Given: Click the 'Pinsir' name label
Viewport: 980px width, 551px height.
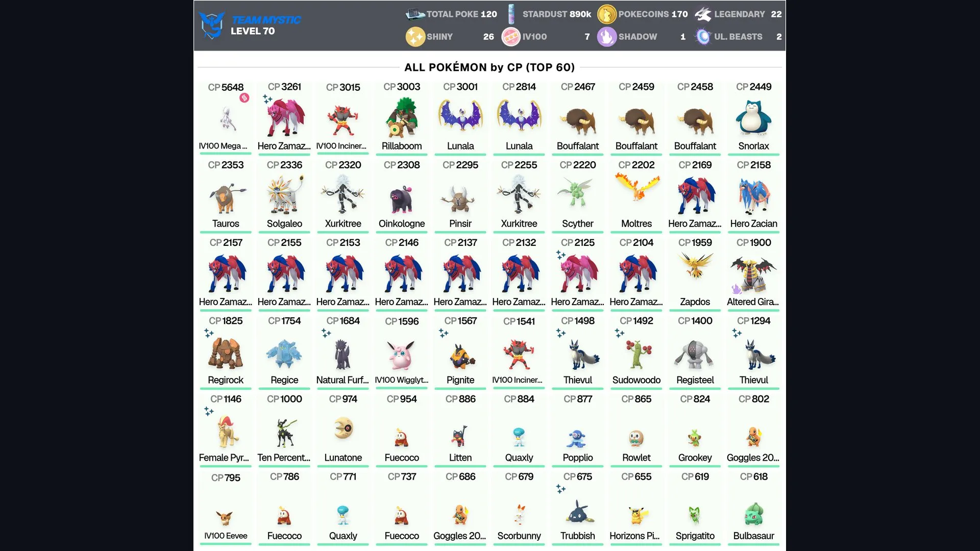Looking at the screenshot, I should click(460, 223).
